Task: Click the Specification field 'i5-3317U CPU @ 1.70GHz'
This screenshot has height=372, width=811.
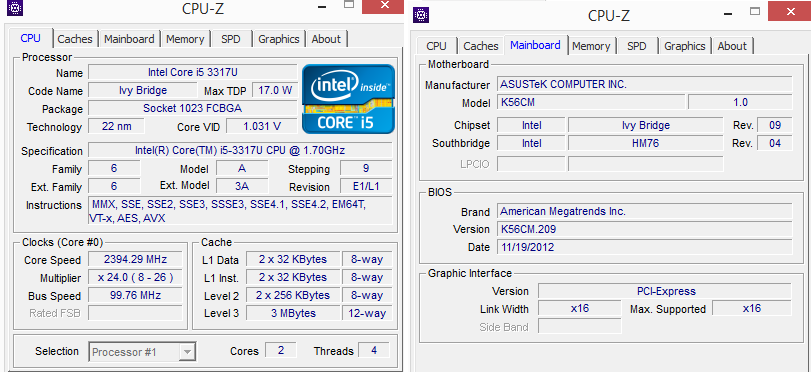Action: coord(240,151)
